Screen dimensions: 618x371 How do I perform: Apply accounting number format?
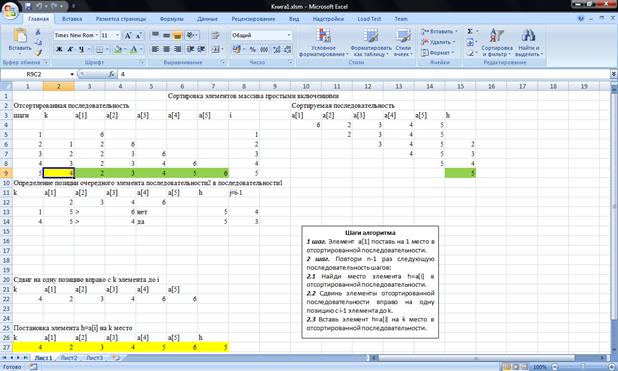pyautogui.click(x=237, y=49)
